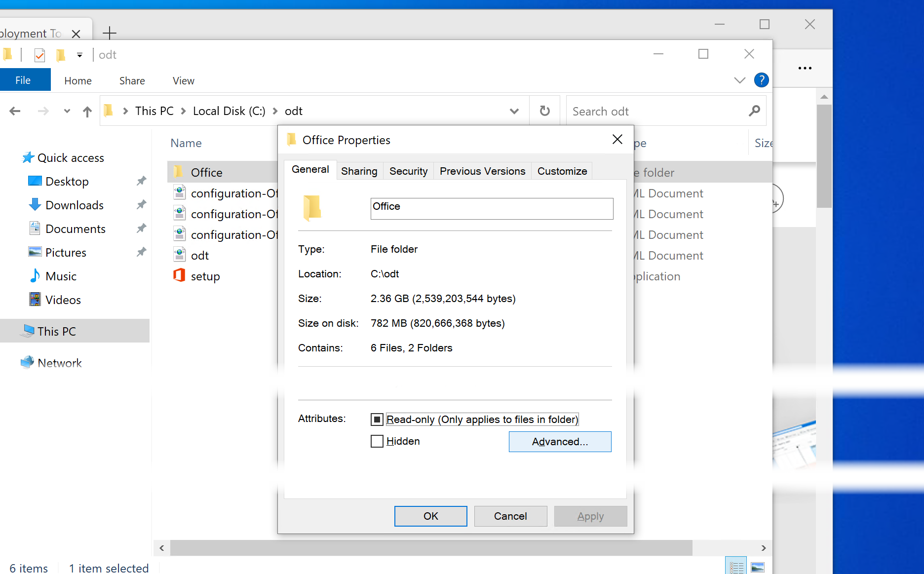
Task: Select the odt XML document icon
Action: (x=180, y=255)
